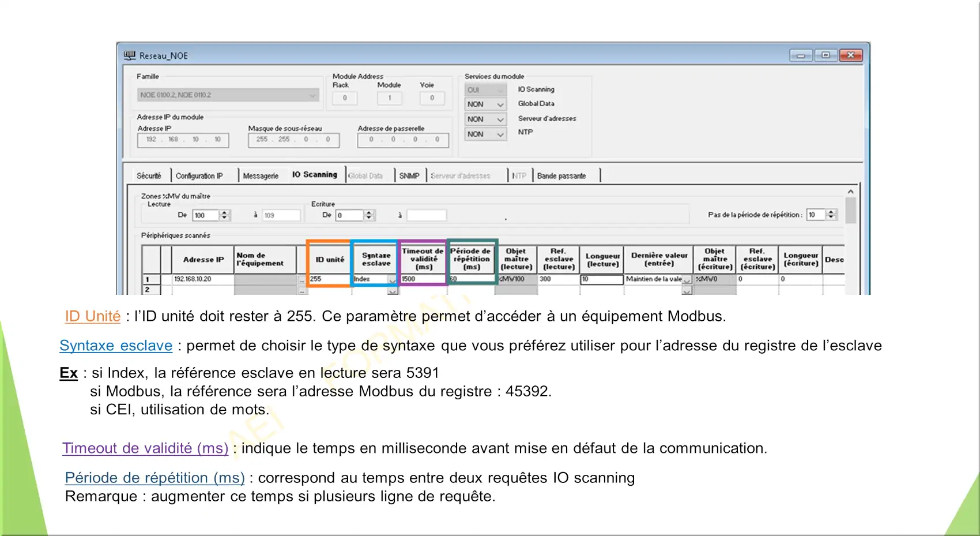The width and height of the screenshot is (980, 536).
Task: Expand the Dernière valeur Maintien dropdown
Action: 687,280
